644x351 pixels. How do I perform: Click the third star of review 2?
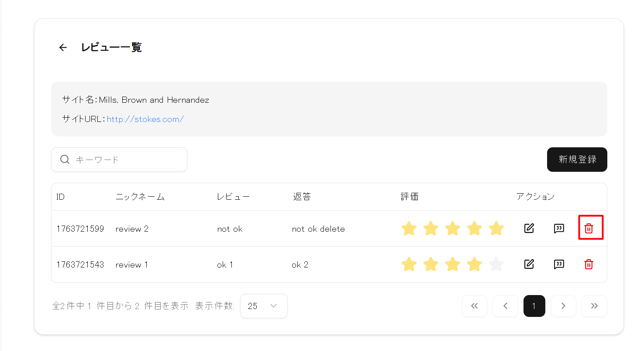coord(453,228)
